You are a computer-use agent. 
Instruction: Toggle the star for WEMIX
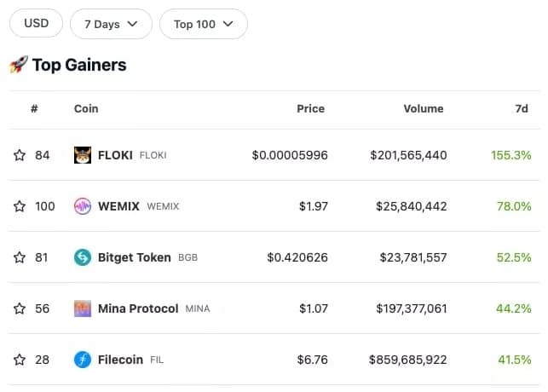(20, 206)
